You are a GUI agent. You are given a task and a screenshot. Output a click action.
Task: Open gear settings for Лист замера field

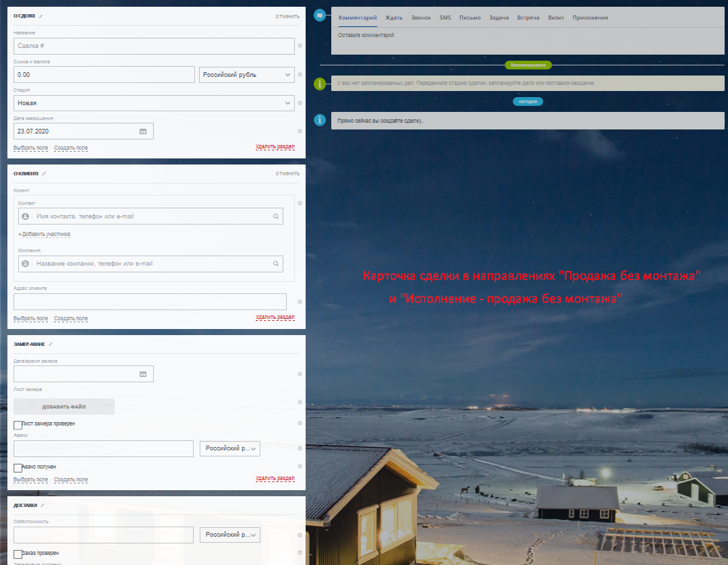[300, 403]
